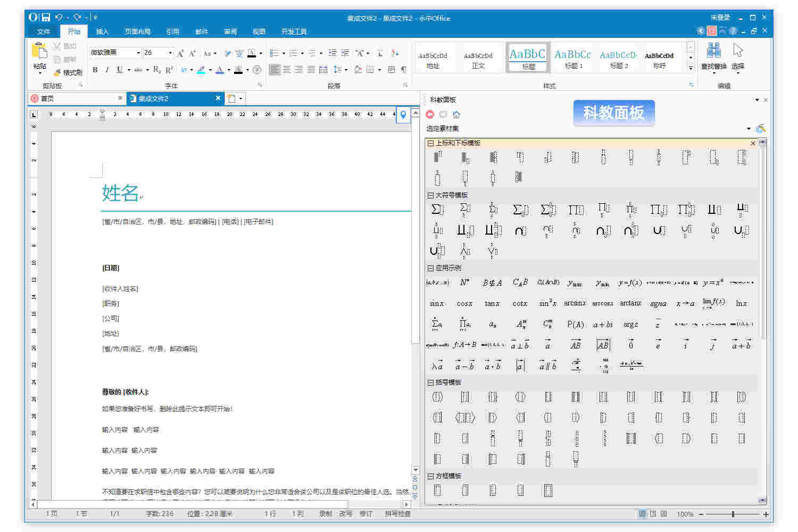Open the 选定素材集 dropdown
Image resolution: width=798 pixels, height=532 pixels.
[x=749, y=128]
